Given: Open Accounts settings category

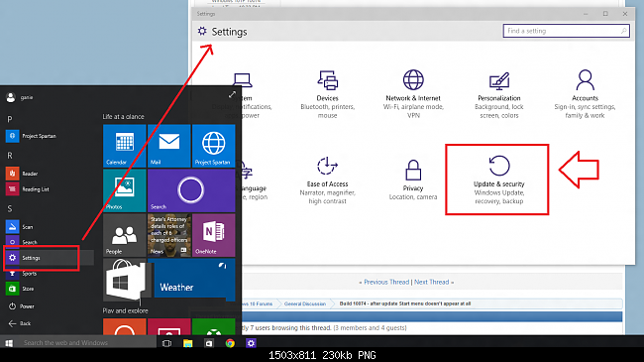Looking at the screenshot, I should 585,94.
